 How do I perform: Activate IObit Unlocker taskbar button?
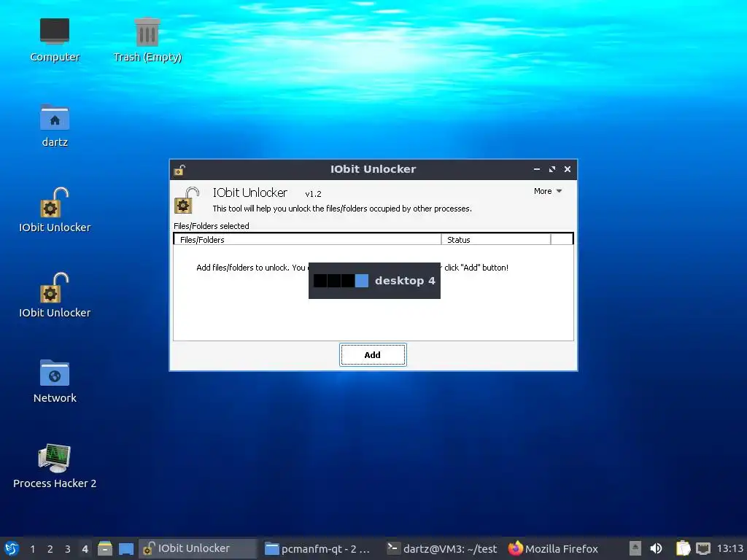click(x=198, y=548)
